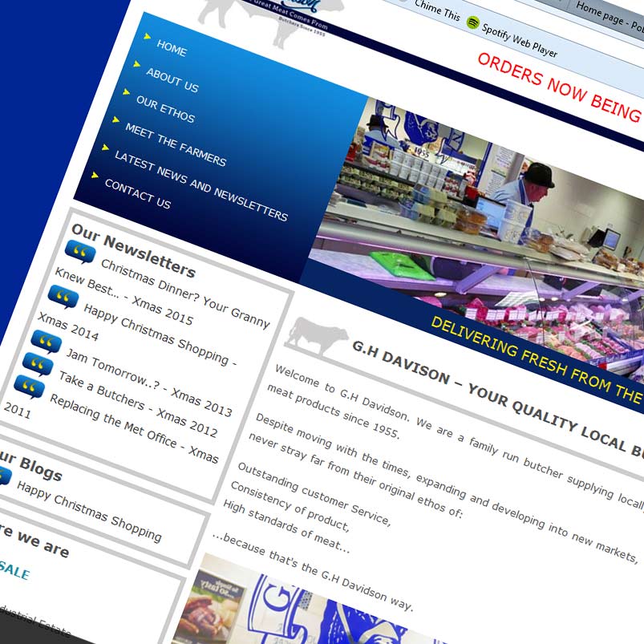Screen dimensions: 644x644
Task: Click the quote icon beside Happy Christmas Shopping Xmas 2014
Action: (x=63, y=296)
